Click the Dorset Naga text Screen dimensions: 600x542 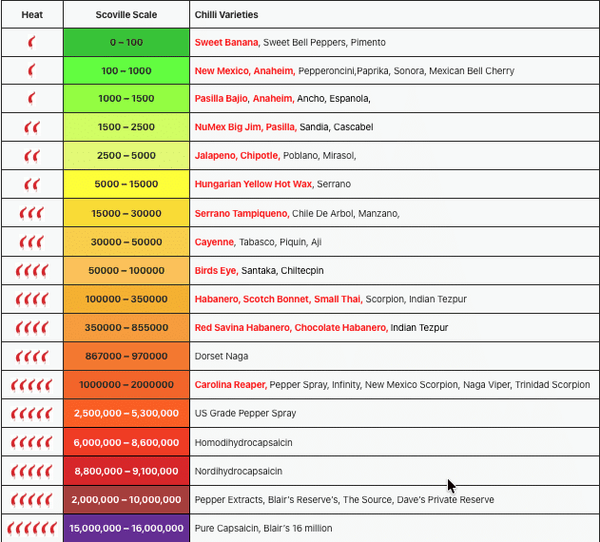(221, 356)
